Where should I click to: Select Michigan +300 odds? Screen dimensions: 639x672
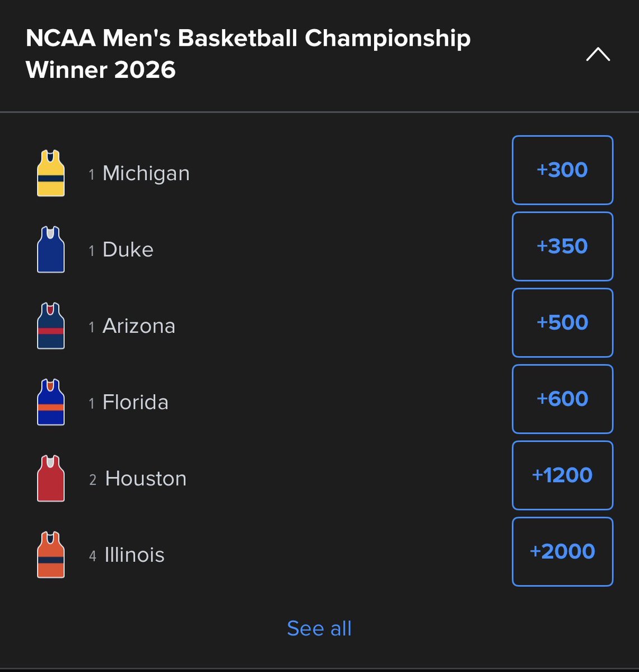coord(562,170)
